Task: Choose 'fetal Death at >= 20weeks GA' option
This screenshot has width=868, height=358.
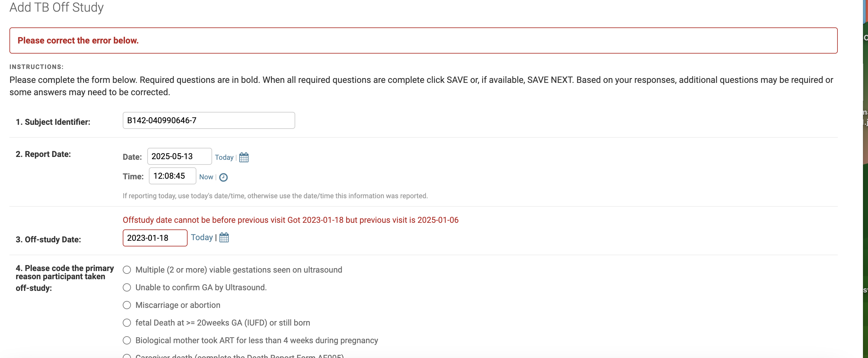Action: pyautogui.click(x=127, y=323)
